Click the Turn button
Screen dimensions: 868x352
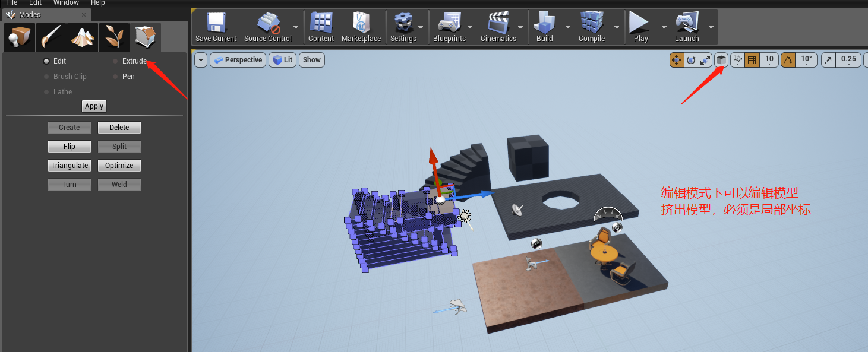pyautogui.click(x=70, y=185)
